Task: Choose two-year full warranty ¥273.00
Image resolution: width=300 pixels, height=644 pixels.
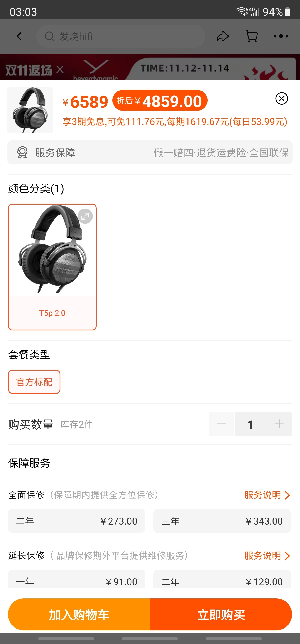Action: click(x=77, y=521)
